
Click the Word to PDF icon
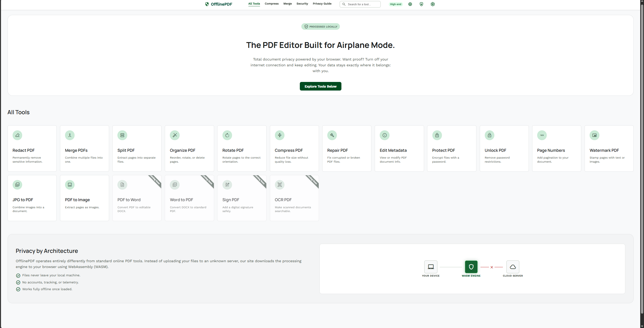click(x=175, y=185)
